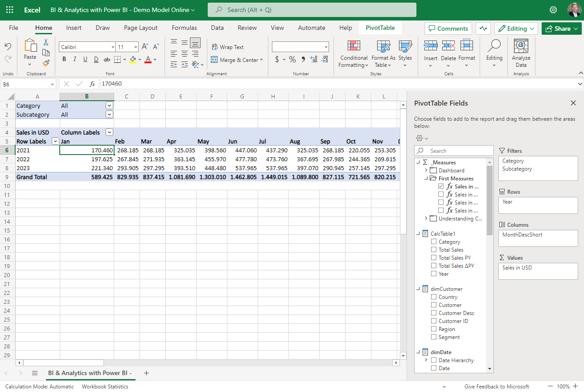
Task: Apply red font color swatch
Action: 148,59
